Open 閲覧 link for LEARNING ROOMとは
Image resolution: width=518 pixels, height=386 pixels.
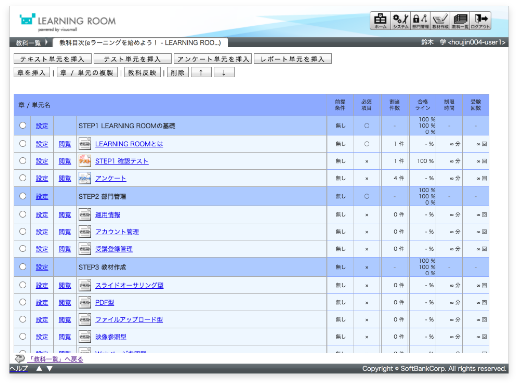point(65,144)
